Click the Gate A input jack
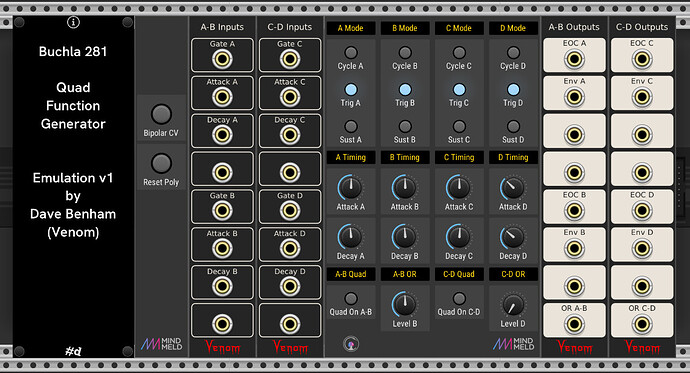This screenshot has height=373, width=690. [x=222, y=59]
